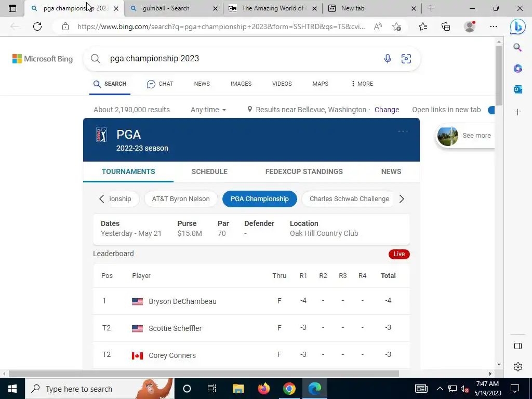Click the sidebar search icon

pos(517,47)
